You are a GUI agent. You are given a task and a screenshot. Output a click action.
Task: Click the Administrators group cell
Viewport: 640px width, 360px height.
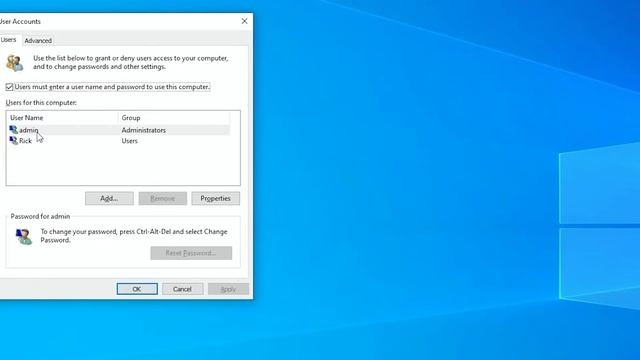[144, 130]
